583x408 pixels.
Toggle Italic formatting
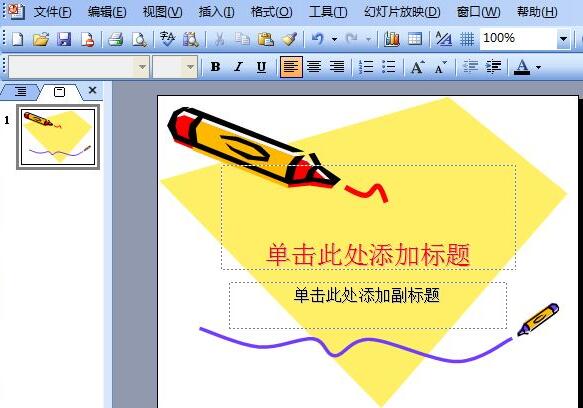point(238,67)
